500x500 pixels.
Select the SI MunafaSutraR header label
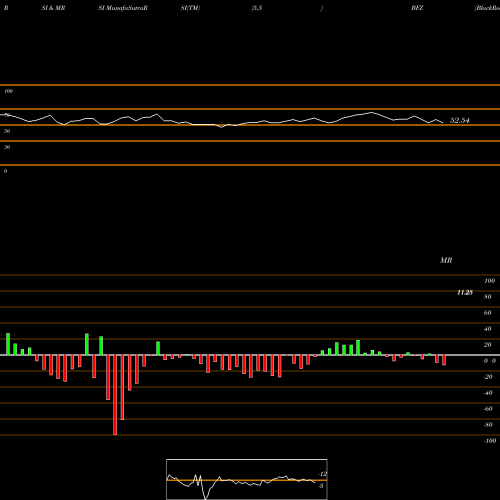pyautogui.click(x=123, y=8)
